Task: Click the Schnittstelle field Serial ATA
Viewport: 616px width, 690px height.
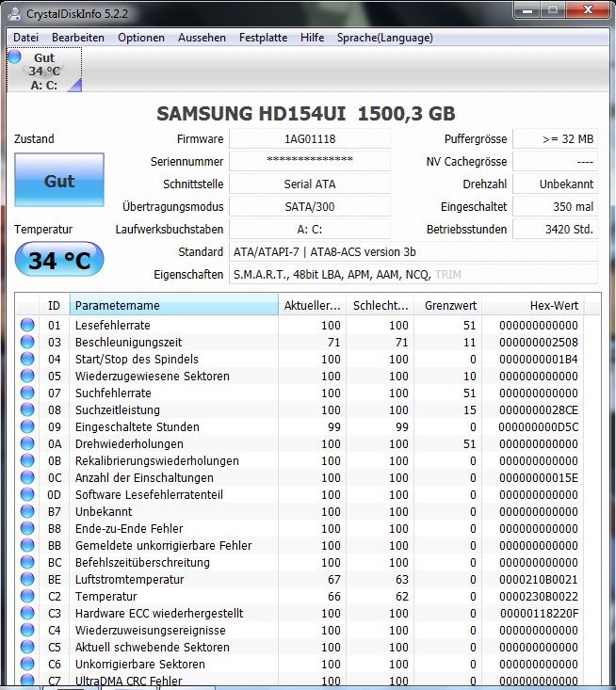Action: pos(310,184)
